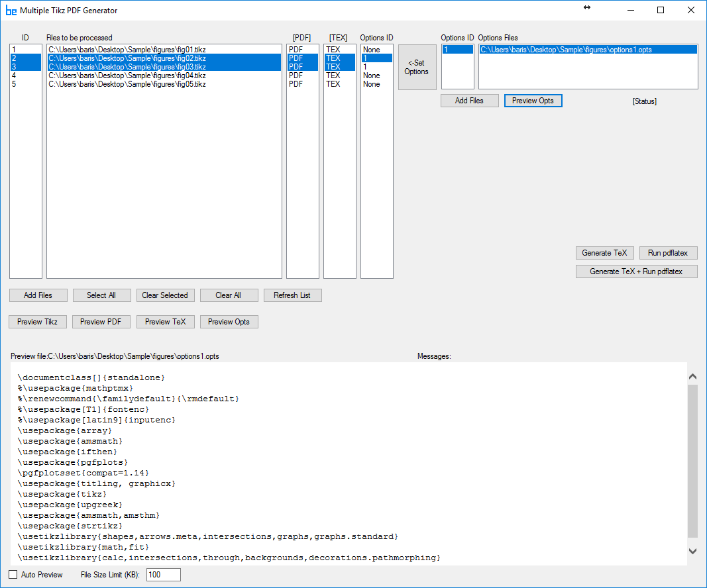Select all files with Select All
The image size is (707, 588).
101,295
